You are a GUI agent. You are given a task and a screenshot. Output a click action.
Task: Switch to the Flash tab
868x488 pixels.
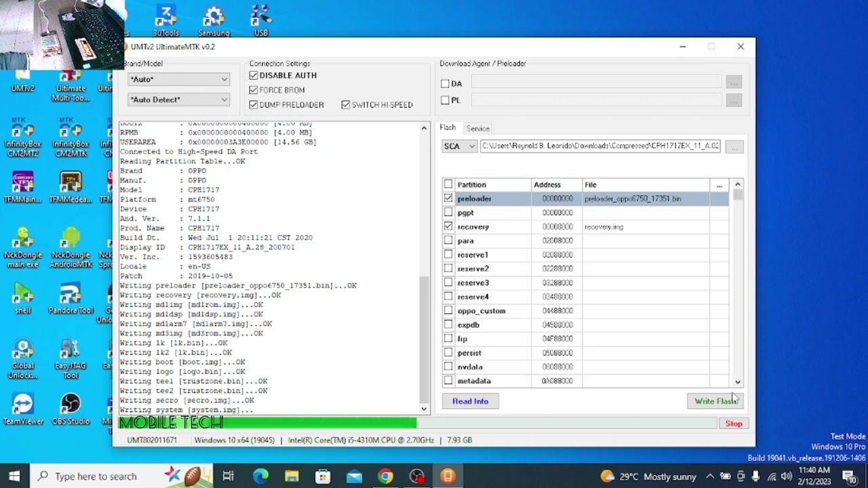pyautogui.click(x=448, y=127)
